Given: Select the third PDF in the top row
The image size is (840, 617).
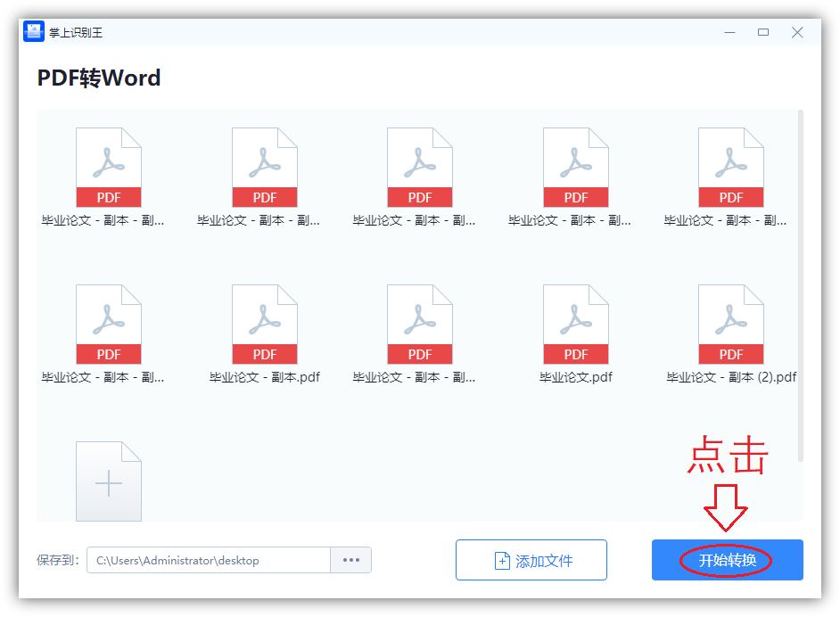Looking at the screenshot, I should click(x=420, y=168).
